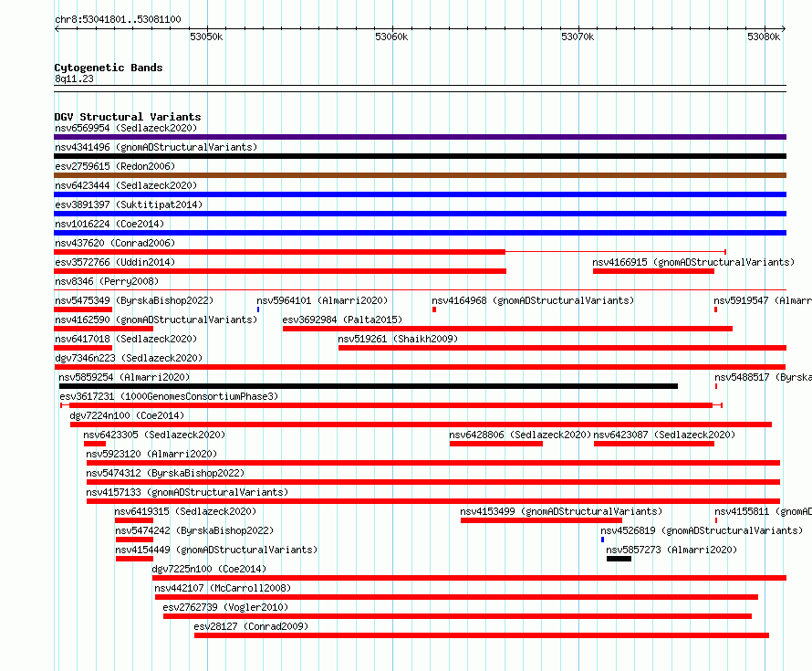Click the short black nsv5857273 bar
Screen dimensions: 812x671
[x=619, y=559]
